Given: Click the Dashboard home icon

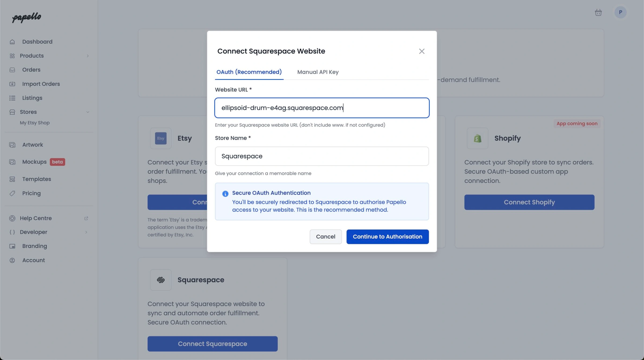Looking at the screenshot, I should point(12,42).
